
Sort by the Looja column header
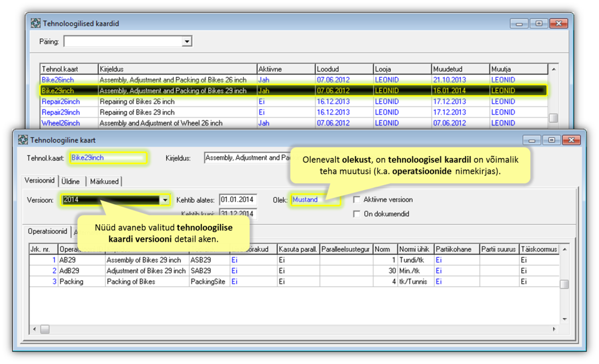coord(402,69)
